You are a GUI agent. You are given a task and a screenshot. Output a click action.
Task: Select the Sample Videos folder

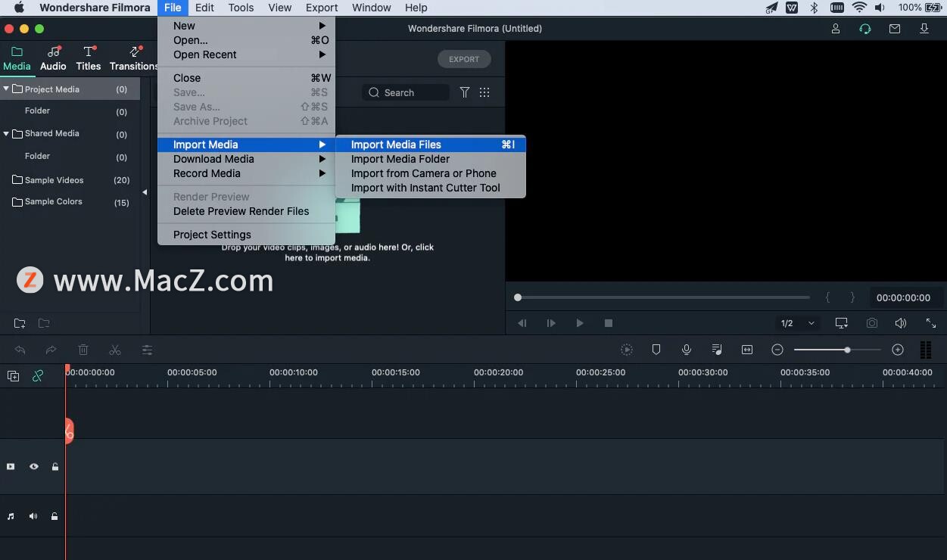click(70, 180)
